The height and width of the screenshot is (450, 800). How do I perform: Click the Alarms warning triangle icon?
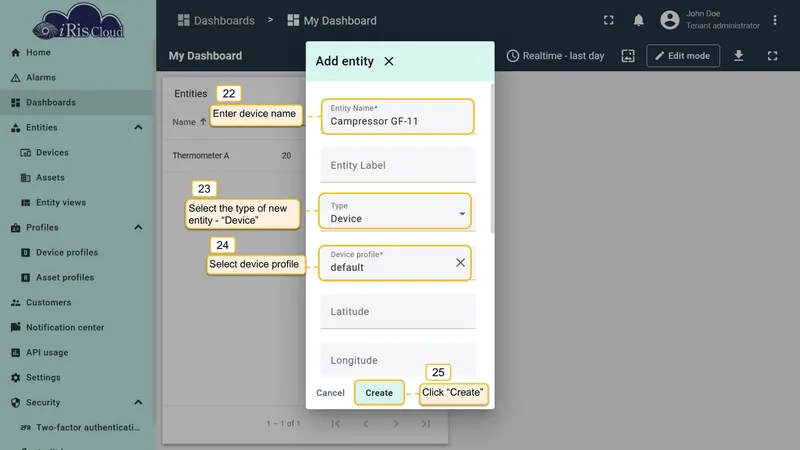point(15,78)
